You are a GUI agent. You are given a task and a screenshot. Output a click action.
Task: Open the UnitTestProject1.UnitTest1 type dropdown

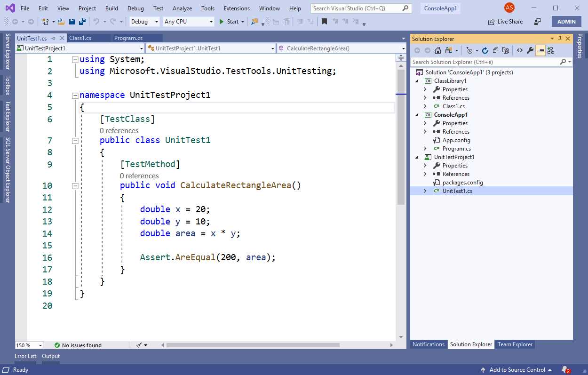[x=273, y=48]
